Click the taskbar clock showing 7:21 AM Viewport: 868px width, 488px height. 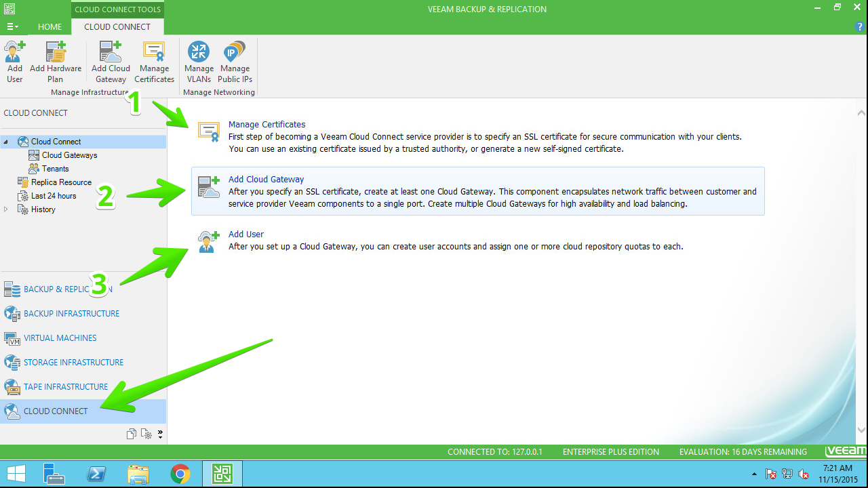[x=838, y=474]
